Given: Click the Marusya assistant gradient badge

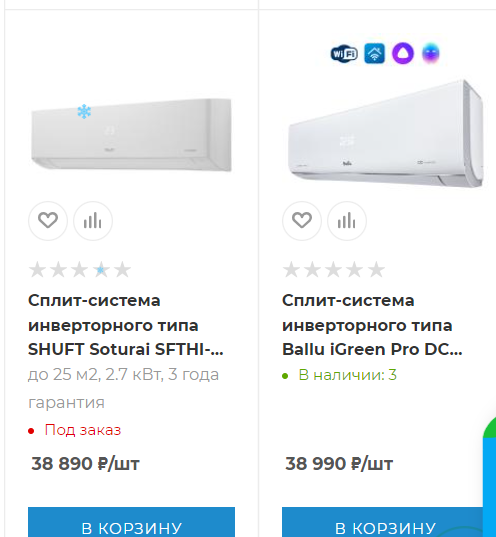Looking at the screenshot, I should coord(431,53).
